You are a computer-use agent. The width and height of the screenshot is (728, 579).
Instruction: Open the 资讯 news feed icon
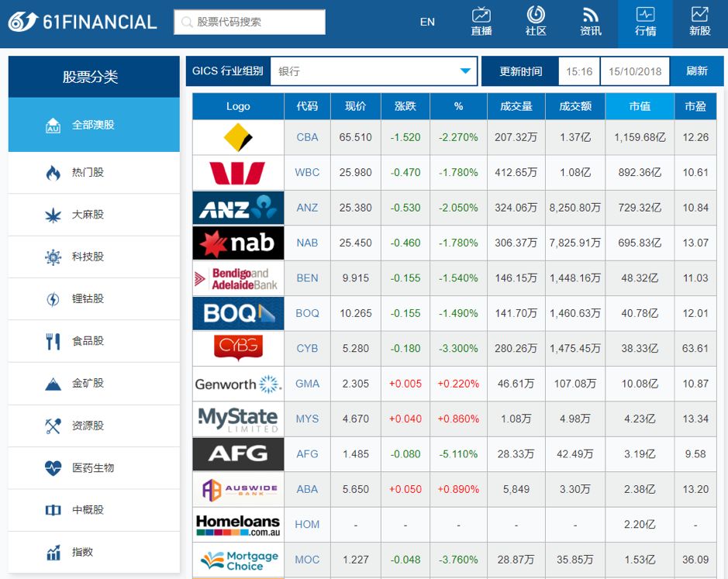pyautogui.click(x=591, y=22)
